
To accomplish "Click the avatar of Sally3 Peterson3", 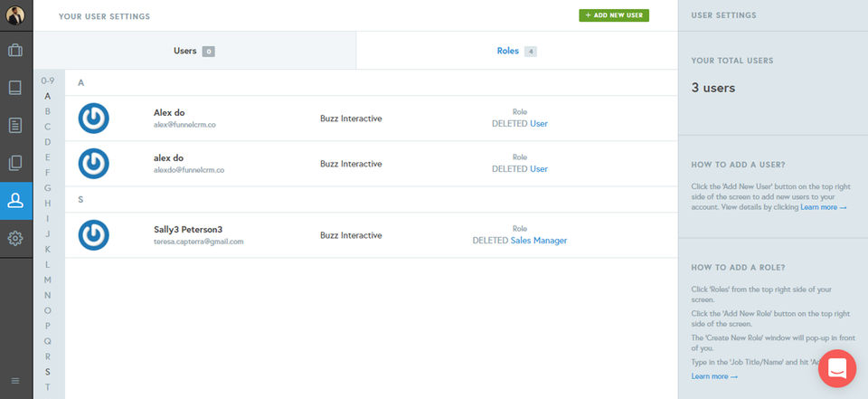I will point(94,235).
